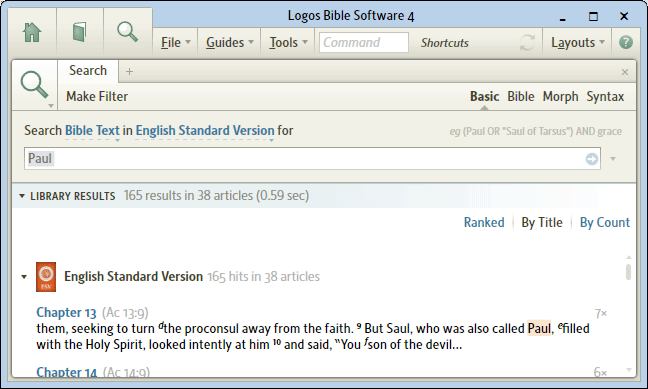Add a new tab with plus icon

tap(129, 72)
